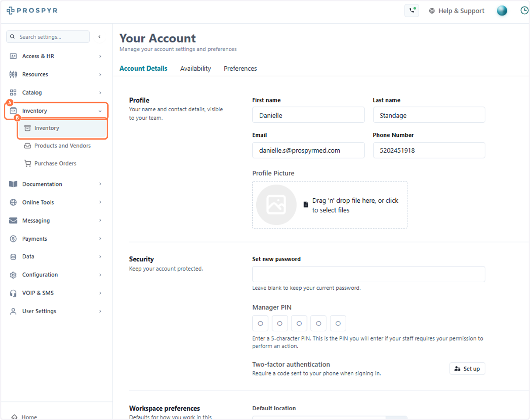Click the First name field

(308, 115)
